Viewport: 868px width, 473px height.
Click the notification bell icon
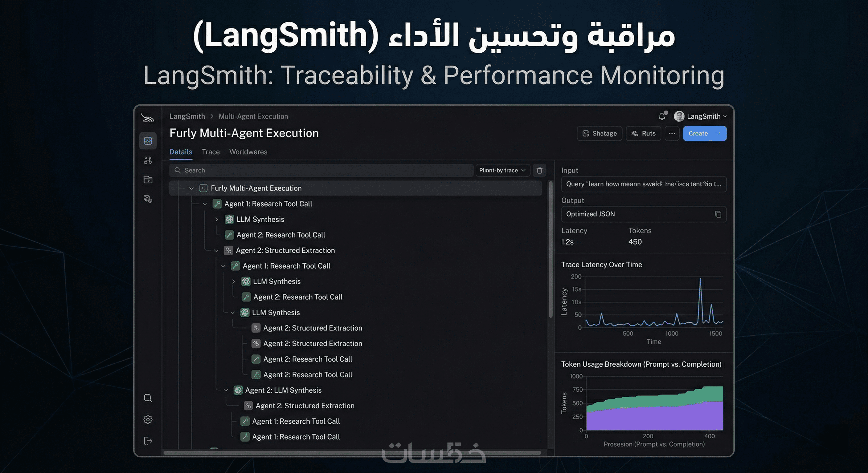click(x=662, y=116)
